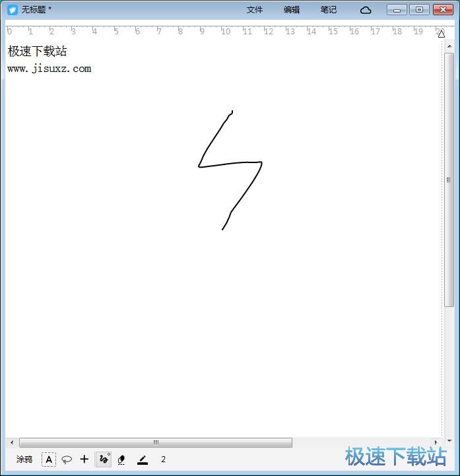
Task: Click the right margin marker on ruler
Action: tap(442, 34)
